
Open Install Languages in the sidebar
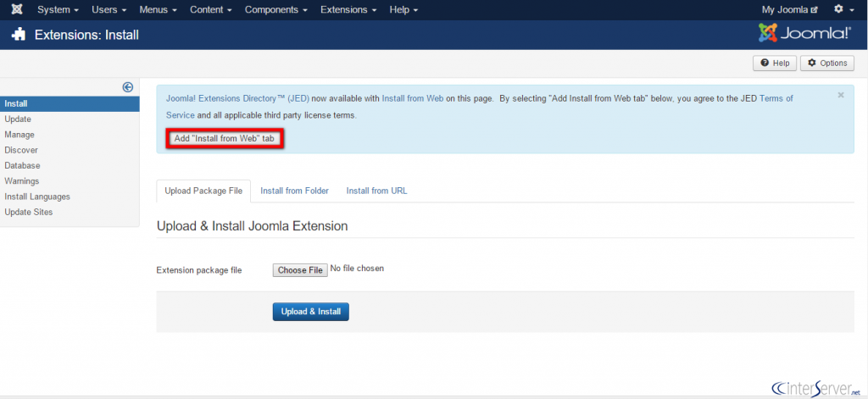pos(37,197)
